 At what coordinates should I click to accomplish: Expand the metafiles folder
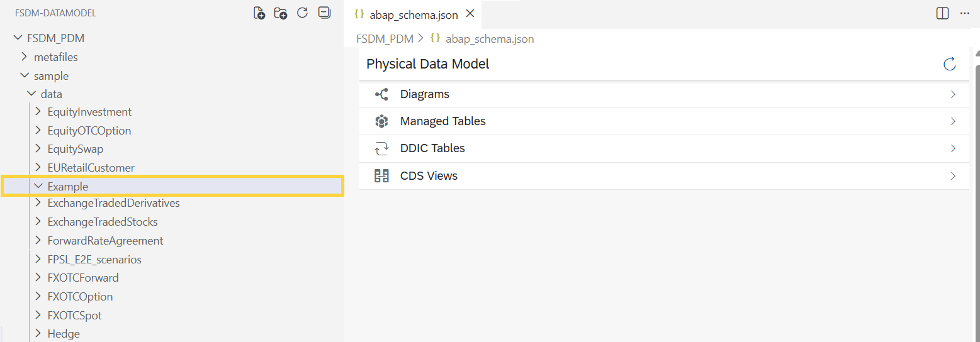(25, 57)
